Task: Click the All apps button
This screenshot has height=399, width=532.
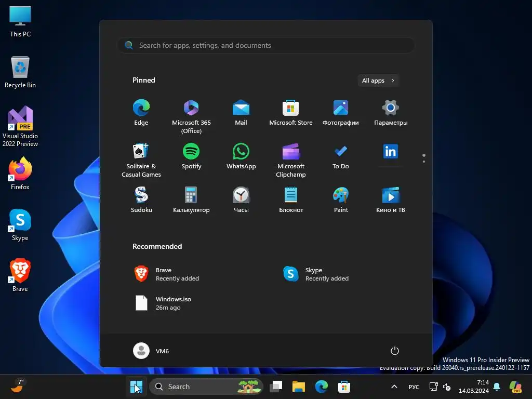Action: pos(378,81)
